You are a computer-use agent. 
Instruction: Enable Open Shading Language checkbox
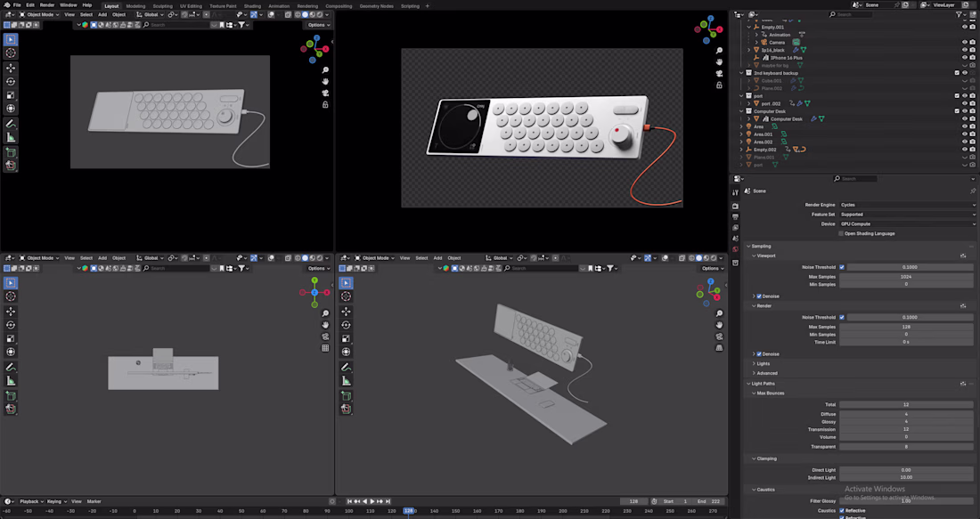[x=841, y=233]
